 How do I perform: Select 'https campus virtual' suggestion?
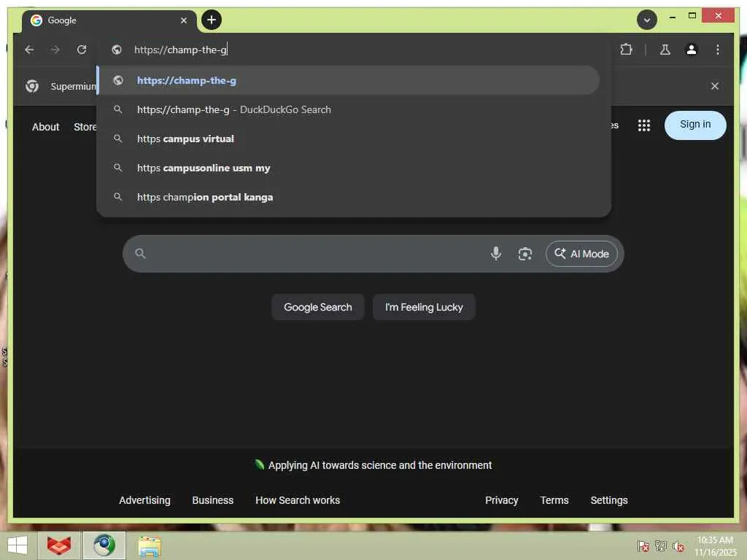pyautogui.click(x=349, y=139)
